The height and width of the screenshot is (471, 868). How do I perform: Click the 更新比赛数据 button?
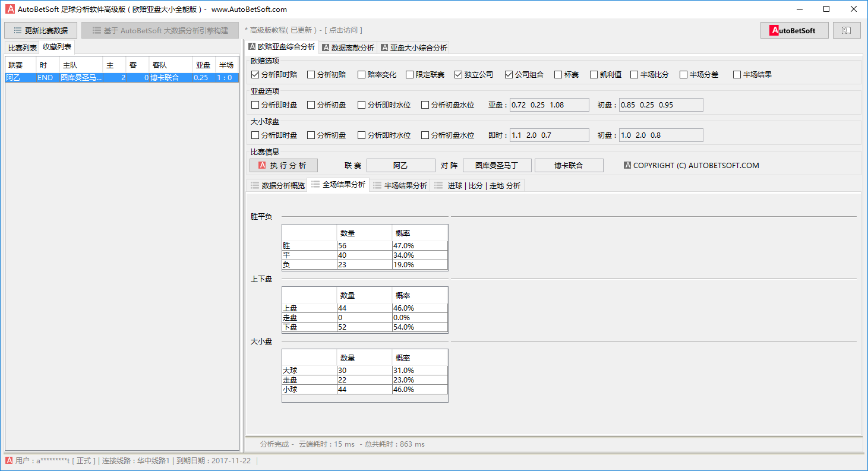[x=40, y=30]
